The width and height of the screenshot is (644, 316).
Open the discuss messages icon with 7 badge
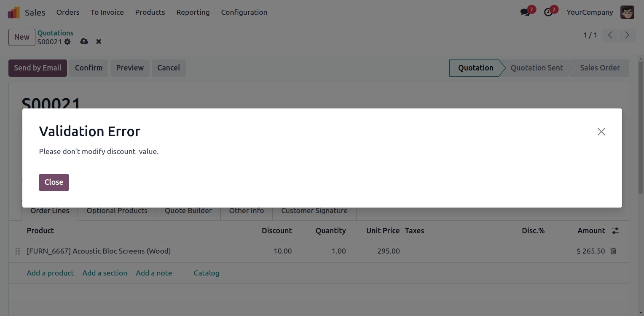point(525,12)
